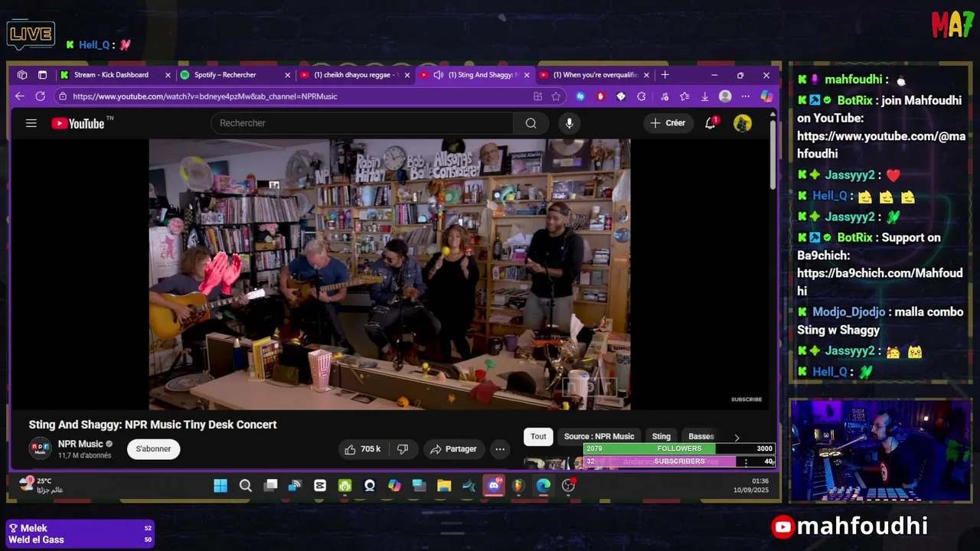Open the YouTube notifications bell
The height and width of the screenshot is (551, 980).
[x=710, y=123]
